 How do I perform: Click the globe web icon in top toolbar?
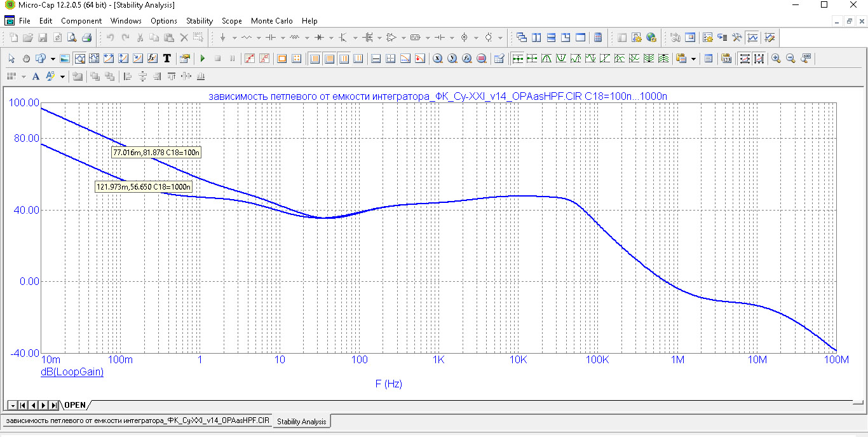click(651, 38)
